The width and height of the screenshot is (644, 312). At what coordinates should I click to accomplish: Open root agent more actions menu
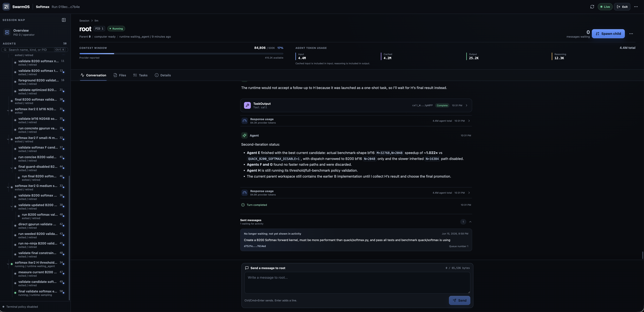tap(631, 34)
